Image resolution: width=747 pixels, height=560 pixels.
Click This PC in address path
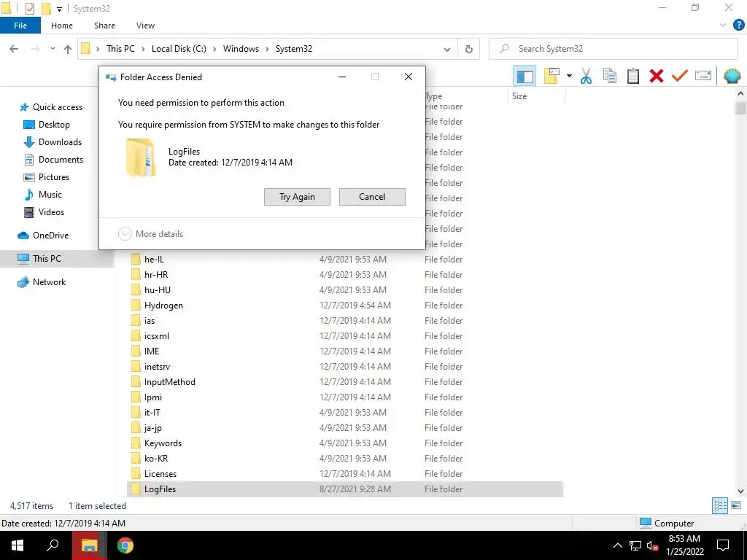pyautogui.click(x=120, y=49)
